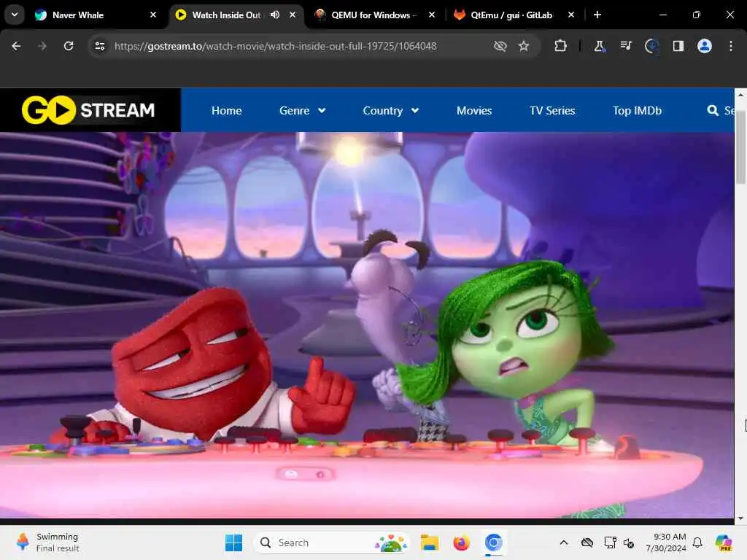747x560 pixels.
Task: Open the Windows Start menu
Action: (x=233, y=542)
